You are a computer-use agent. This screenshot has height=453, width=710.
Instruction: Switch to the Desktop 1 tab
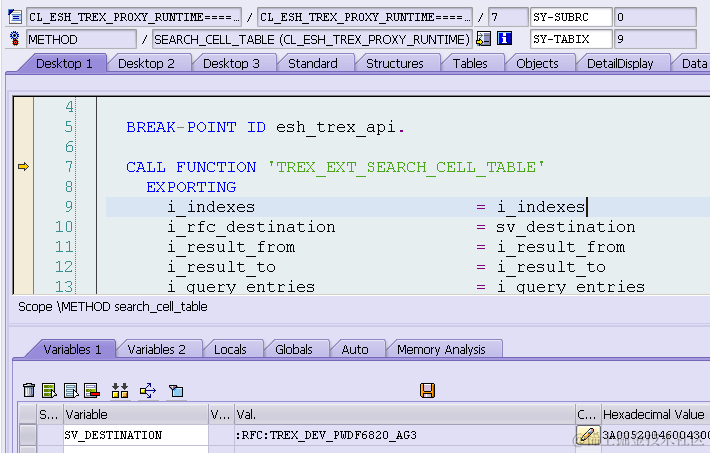point(64,63)
